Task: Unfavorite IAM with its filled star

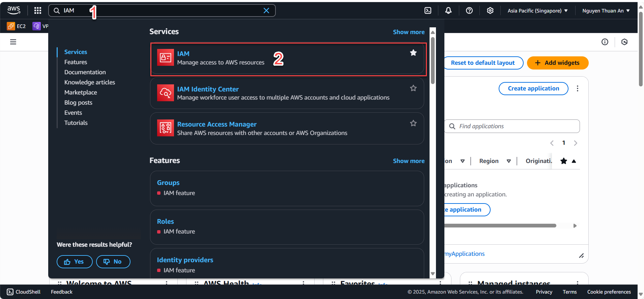Action: (413, 53)
